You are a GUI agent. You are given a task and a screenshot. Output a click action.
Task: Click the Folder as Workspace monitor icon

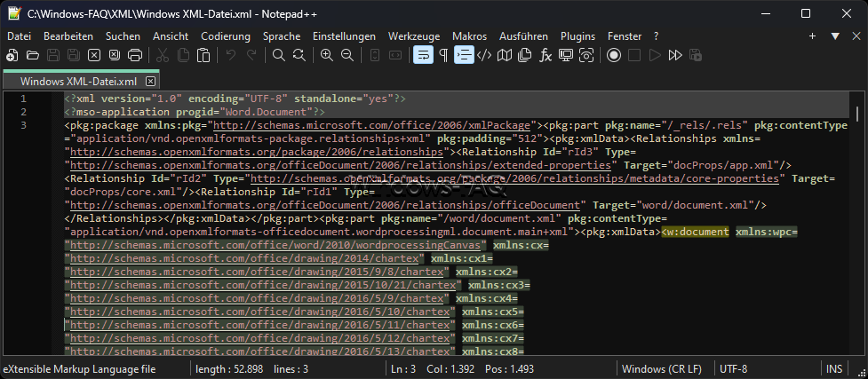point(566,55)
